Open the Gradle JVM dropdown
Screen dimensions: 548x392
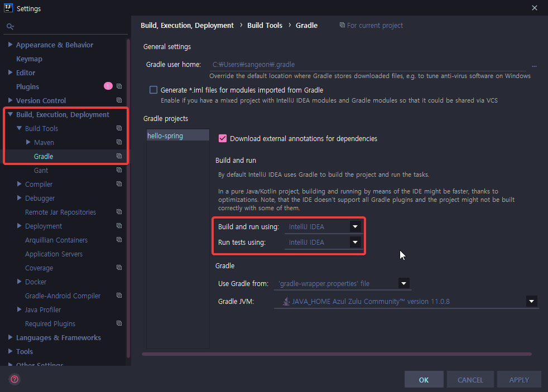click(x=532, y=301)
